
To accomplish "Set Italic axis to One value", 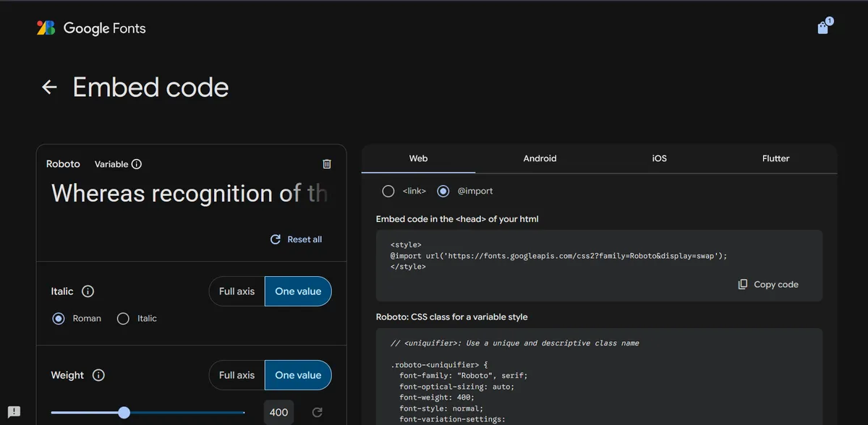I will coord(298,291).
